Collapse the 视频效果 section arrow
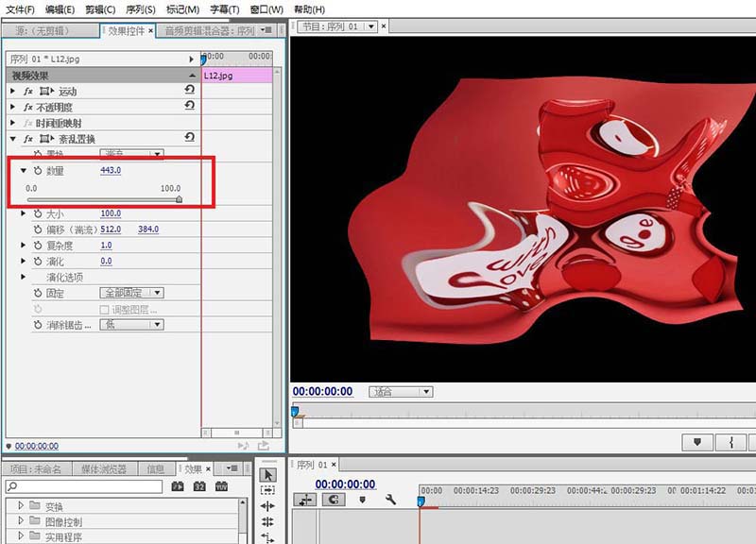756x544 pixels. (193, 76)
